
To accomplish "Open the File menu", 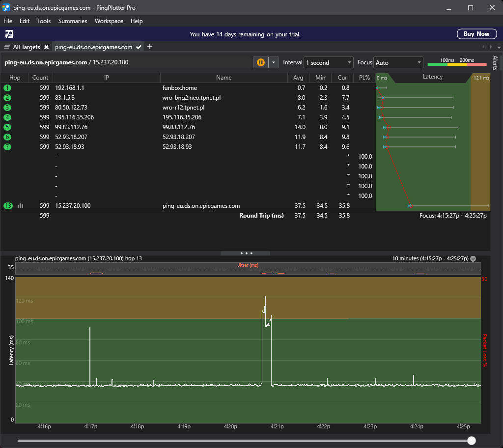I will pyautogui.click(x=8, y=21).
